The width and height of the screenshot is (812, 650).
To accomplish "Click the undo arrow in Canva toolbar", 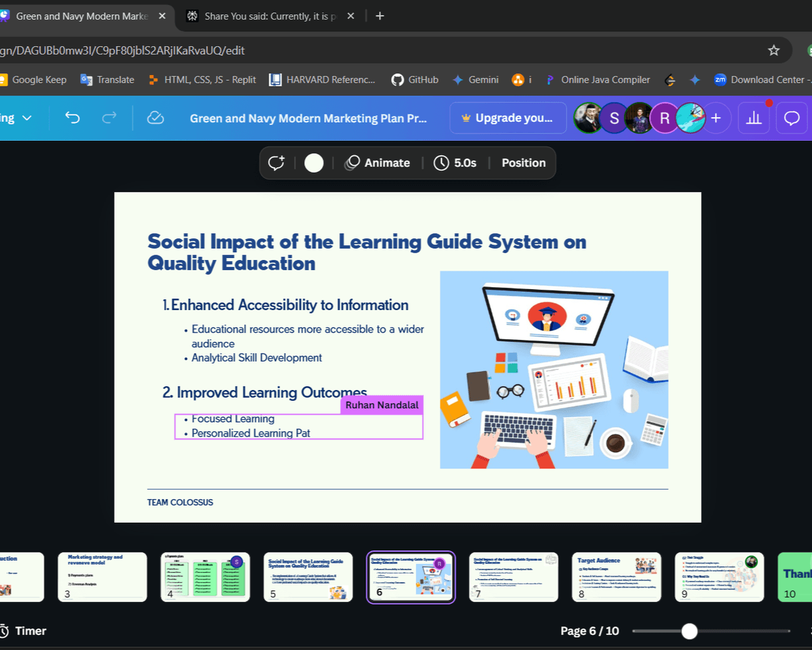I will pyautogui.click(x=72, y=118).
